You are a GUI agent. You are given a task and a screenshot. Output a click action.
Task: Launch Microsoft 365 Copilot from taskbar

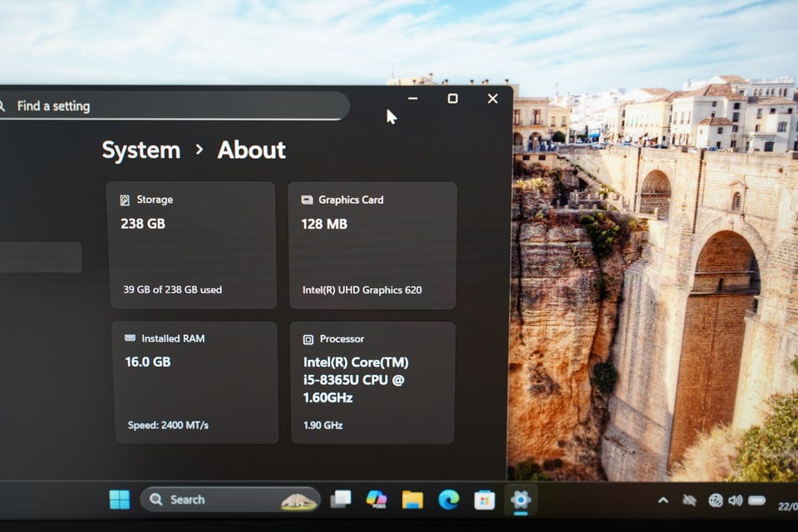tap(377, 500)
